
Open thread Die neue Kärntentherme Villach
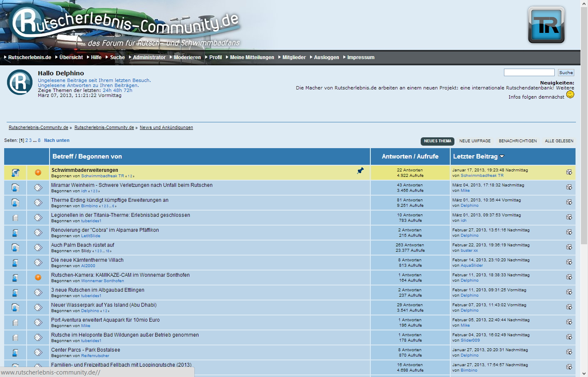pos(87,260)
